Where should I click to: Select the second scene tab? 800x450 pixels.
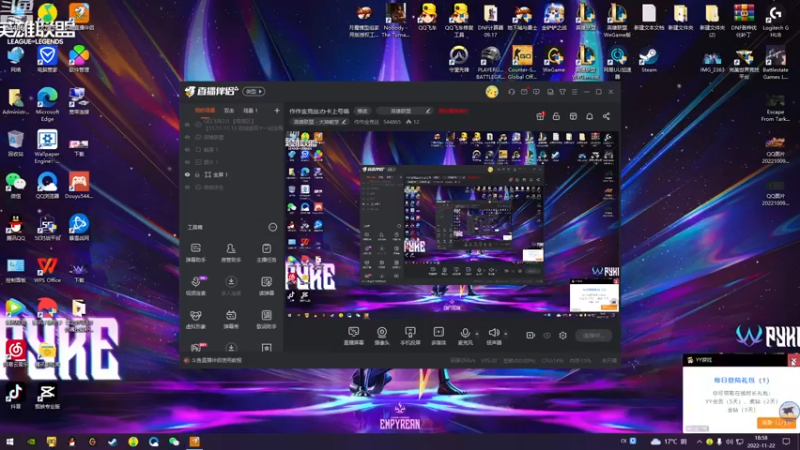(x=229, y=110)
